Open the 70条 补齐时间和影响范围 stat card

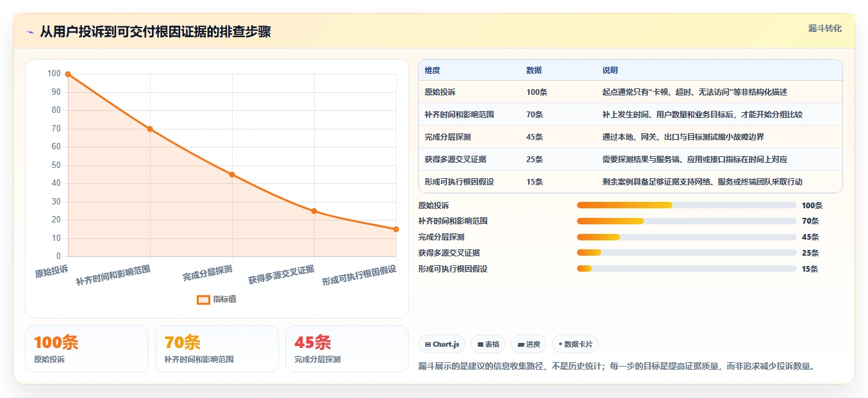point(217,349)
